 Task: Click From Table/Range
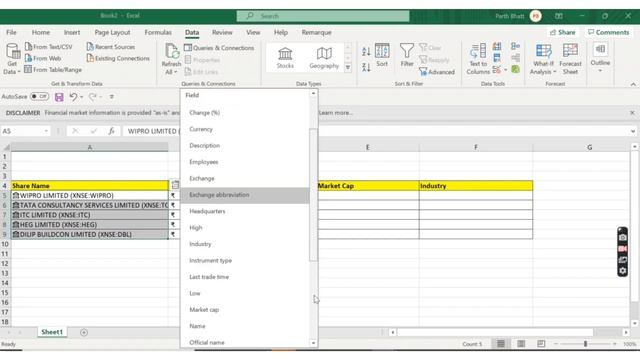[53, 70]
